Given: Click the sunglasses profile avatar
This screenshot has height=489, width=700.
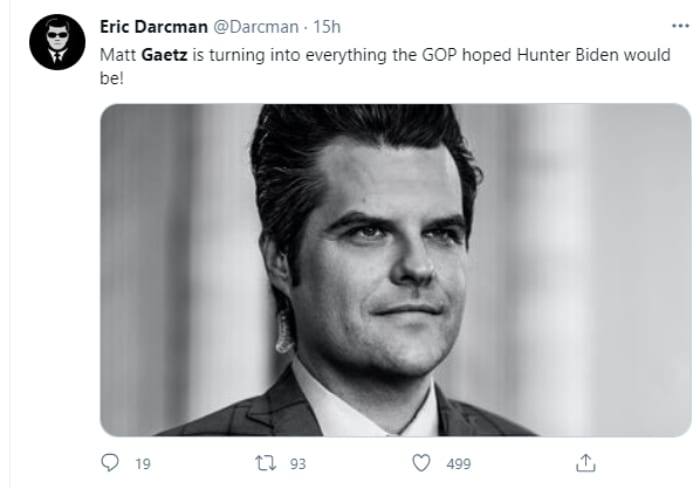Looking at the screenshot, I should pos(57,43).
